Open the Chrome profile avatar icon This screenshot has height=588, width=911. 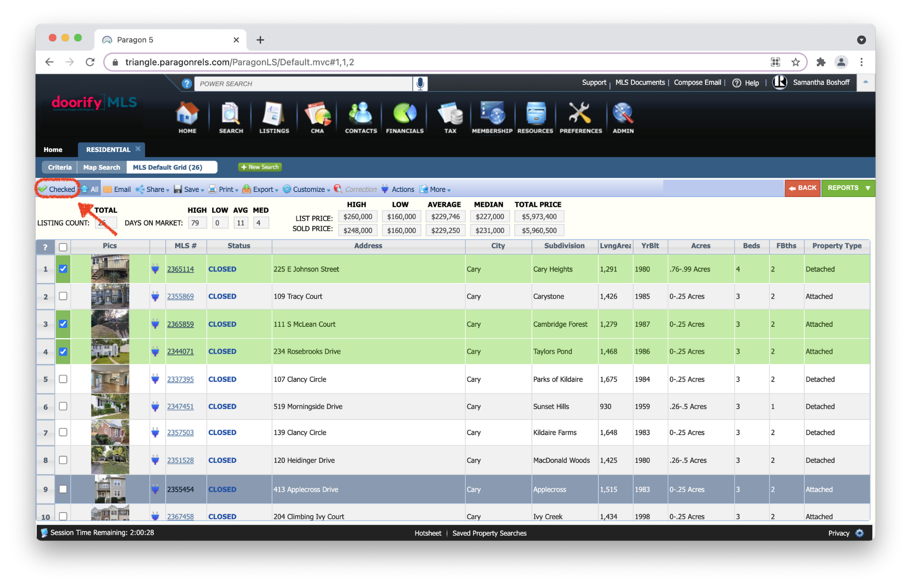coord(841,62)
